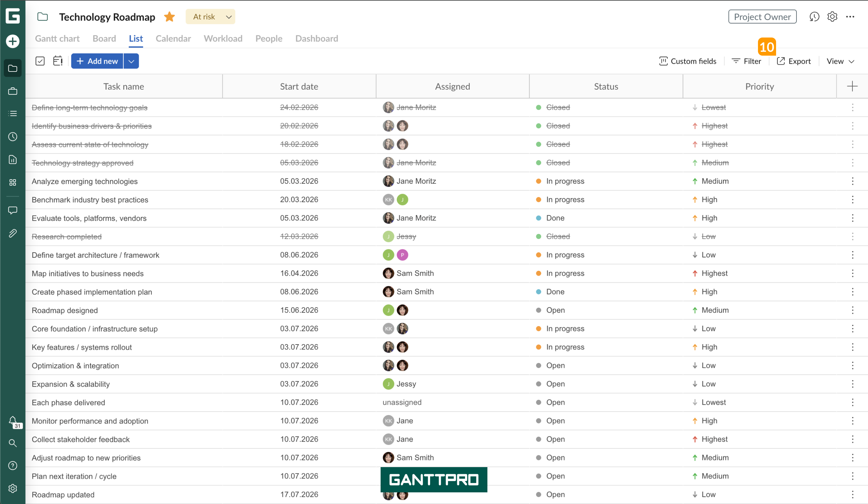Open the View dropdown
Viewport: 868px width, 504px height.
pyautogui.click(x=840, y=61)
